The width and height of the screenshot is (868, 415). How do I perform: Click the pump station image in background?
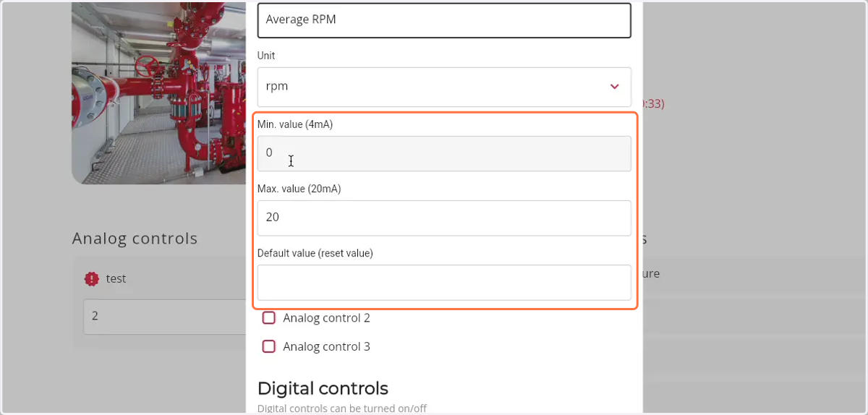[159, 93]
